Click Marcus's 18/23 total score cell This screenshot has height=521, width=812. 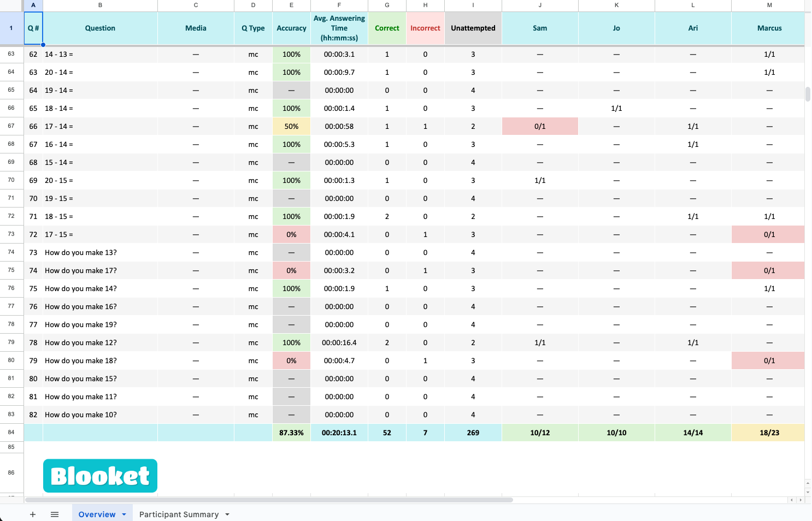769,433
